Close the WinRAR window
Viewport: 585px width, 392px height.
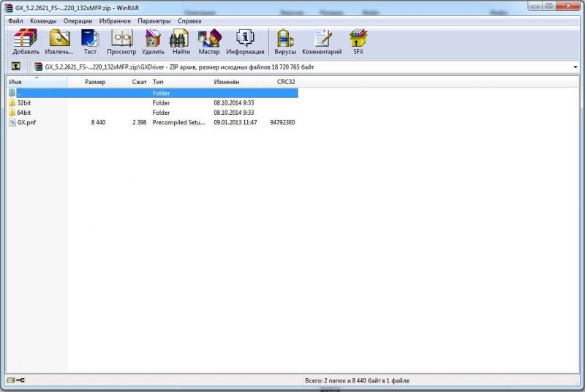568,6
